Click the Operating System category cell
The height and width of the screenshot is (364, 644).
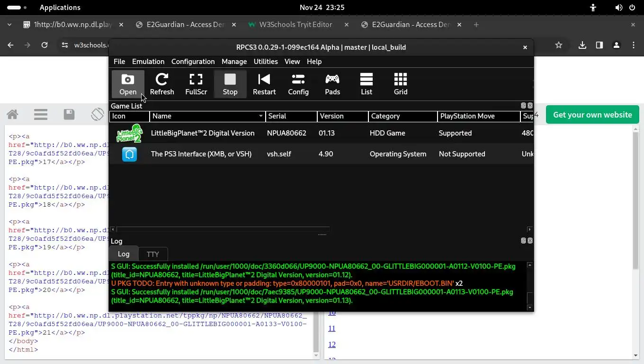coord(398,154)
